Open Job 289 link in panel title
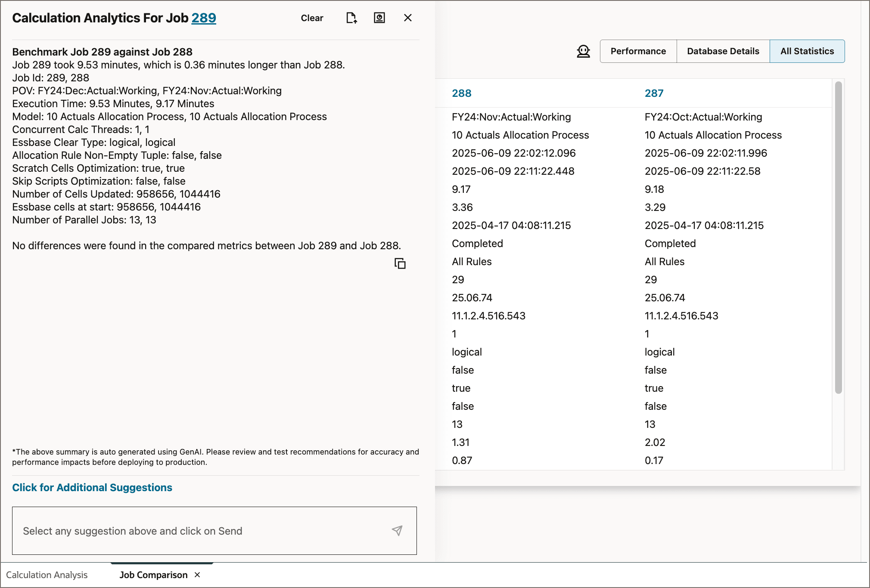 click(204, 18)
